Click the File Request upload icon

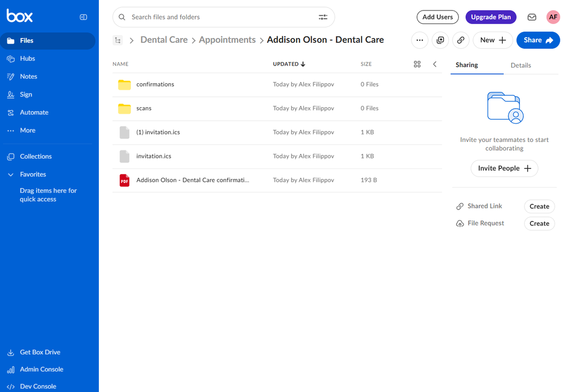[x=460, y=224]
